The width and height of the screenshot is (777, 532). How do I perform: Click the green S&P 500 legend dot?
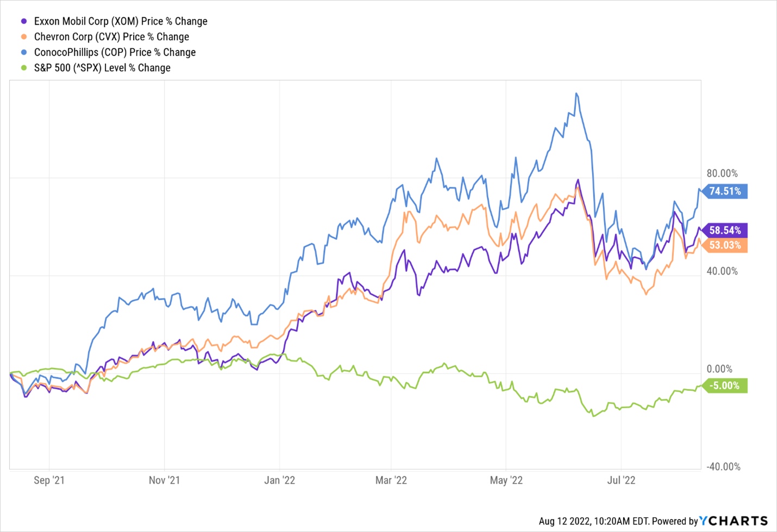pyautogui.click(x=23, y=68)
